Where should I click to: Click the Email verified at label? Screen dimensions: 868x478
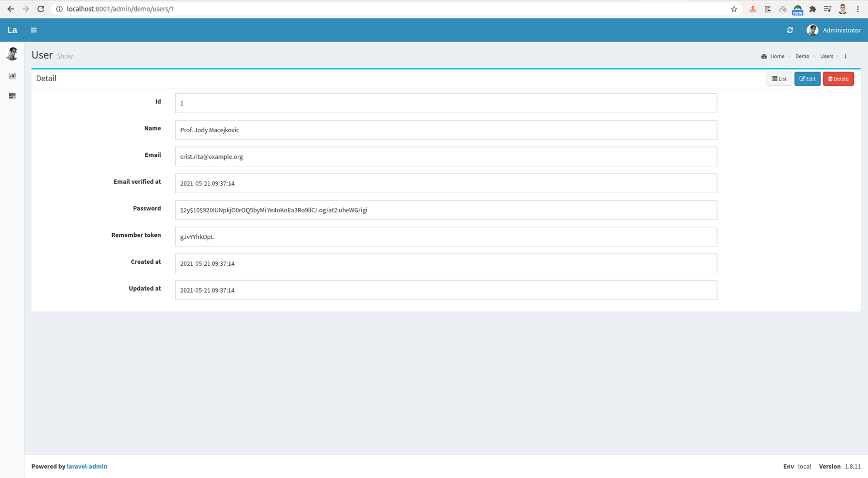(137, 182)
